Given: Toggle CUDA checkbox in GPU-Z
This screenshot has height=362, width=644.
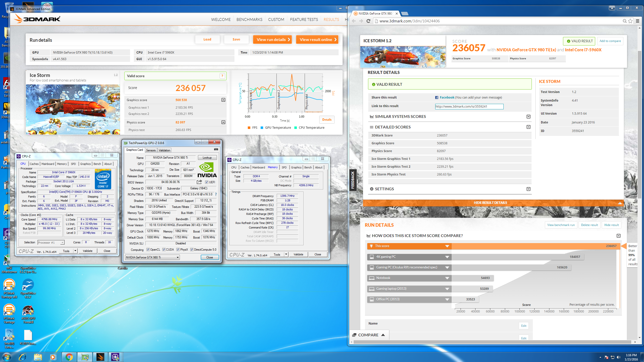Looking at the screenshot, I should tap(164, 250).
